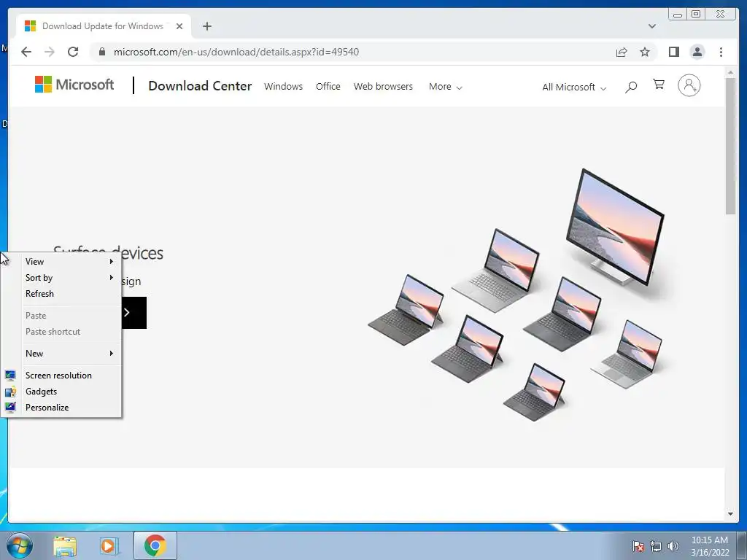
Task: Open the tab search chevron in title bar
Action: (x=652, y=26)
